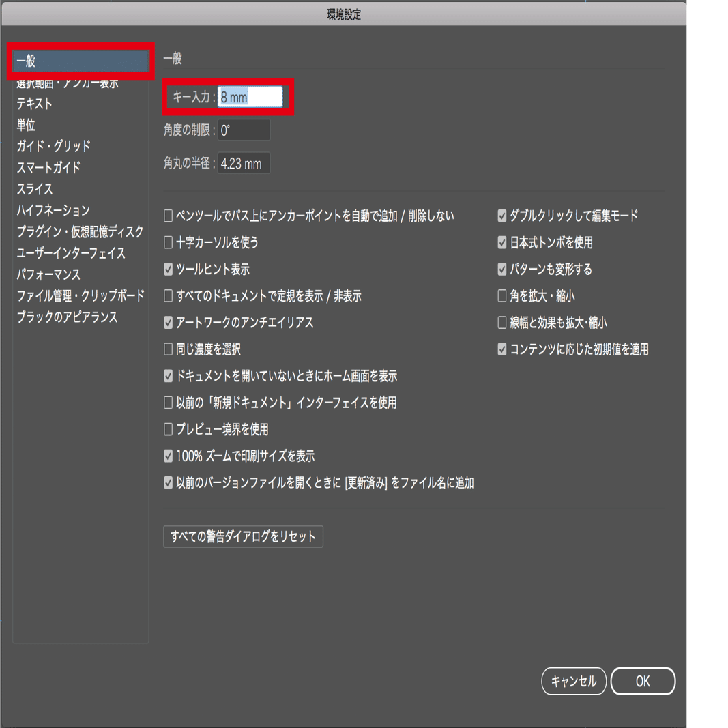This screenshot has height=728, width=728.
Task: Open the パフォーマンス category
Action: click(x=48, y=274)
